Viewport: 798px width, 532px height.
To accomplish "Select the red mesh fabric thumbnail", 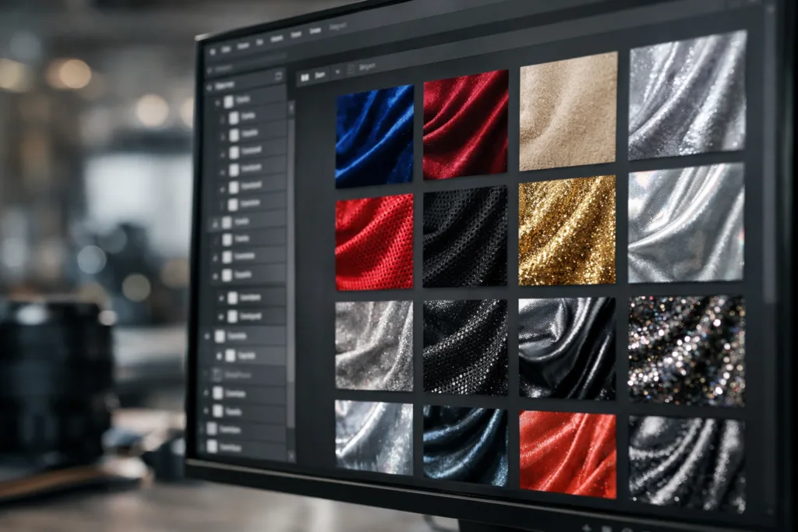I will click(x=374, y=242).
